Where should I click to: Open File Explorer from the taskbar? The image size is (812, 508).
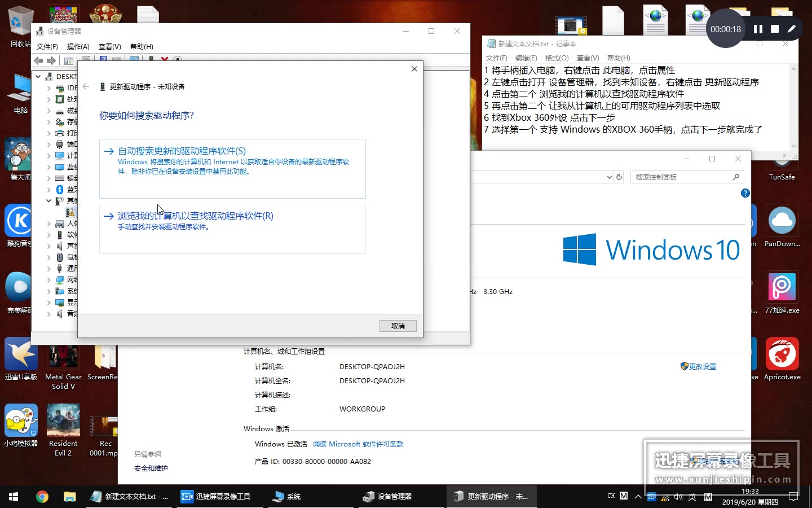point(69,496)
